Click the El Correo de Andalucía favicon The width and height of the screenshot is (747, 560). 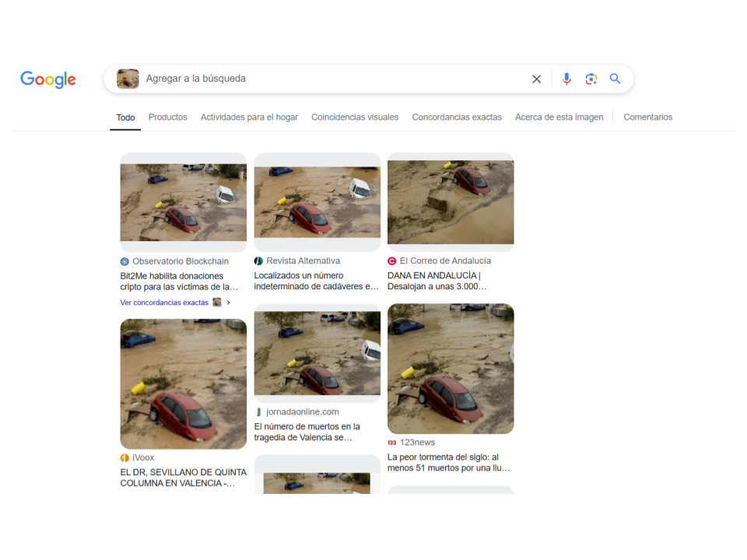[391, 261]
